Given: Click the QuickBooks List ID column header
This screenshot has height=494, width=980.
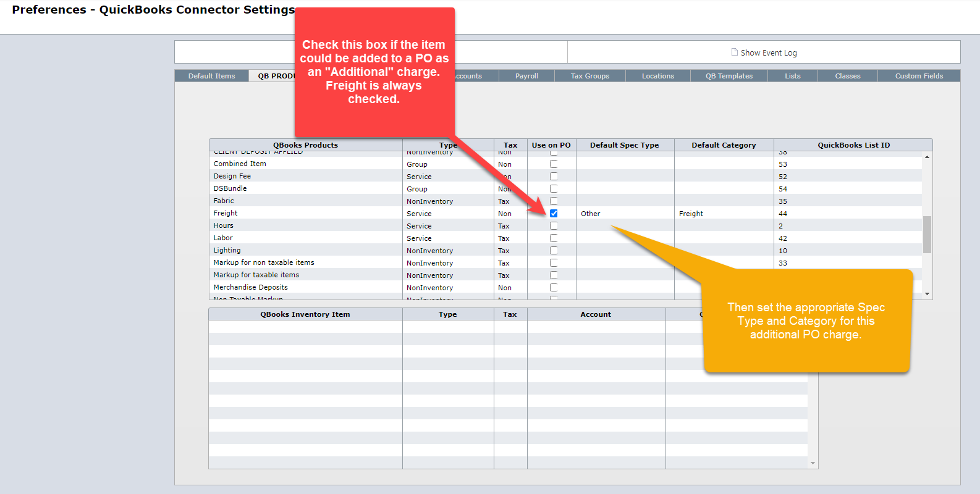Looking at the screenshot, I should pos(853,145).
